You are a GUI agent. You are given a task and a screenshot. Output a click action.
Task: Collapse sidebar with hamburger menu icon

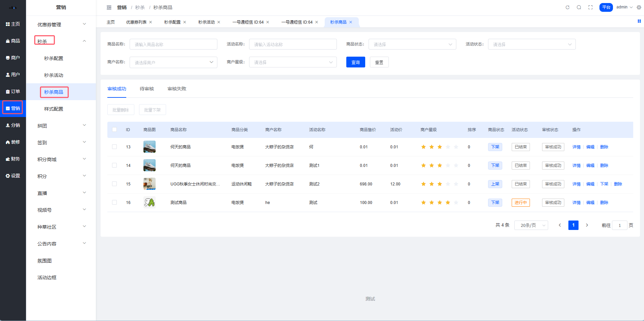point(109,7)
